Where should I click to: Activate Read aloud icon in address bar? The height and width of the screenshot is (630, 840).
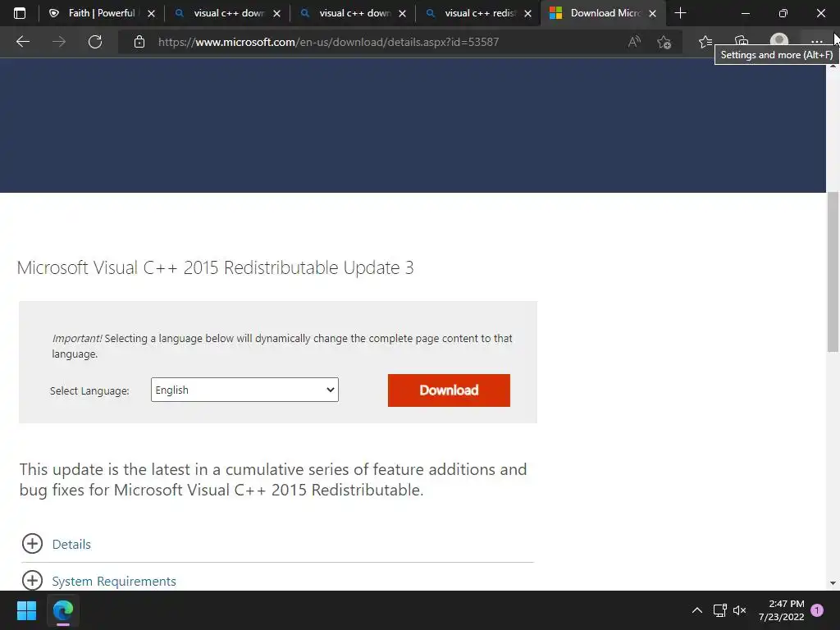coord(634,42)
